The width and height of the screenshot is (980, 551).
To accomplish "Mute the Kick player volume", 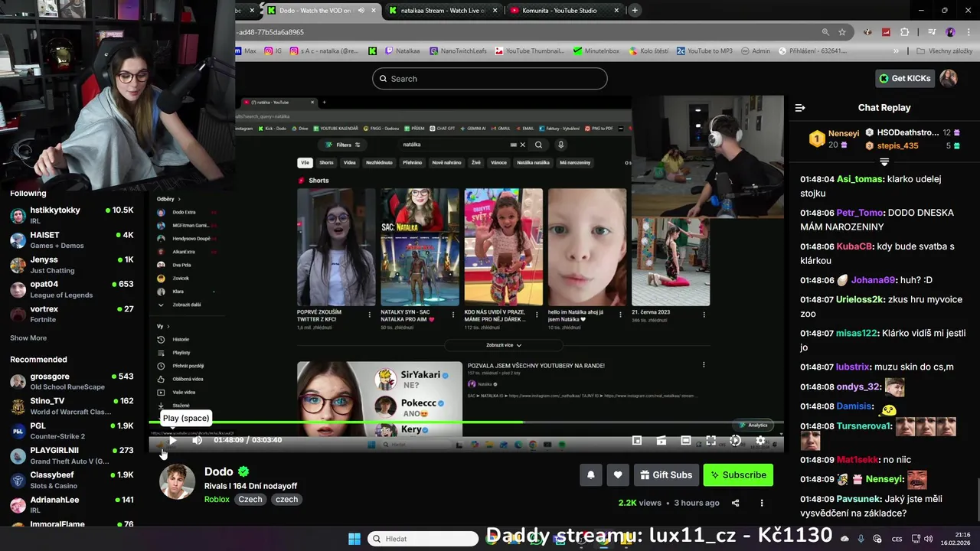I will pyautogui.click(x=197, y=440).
